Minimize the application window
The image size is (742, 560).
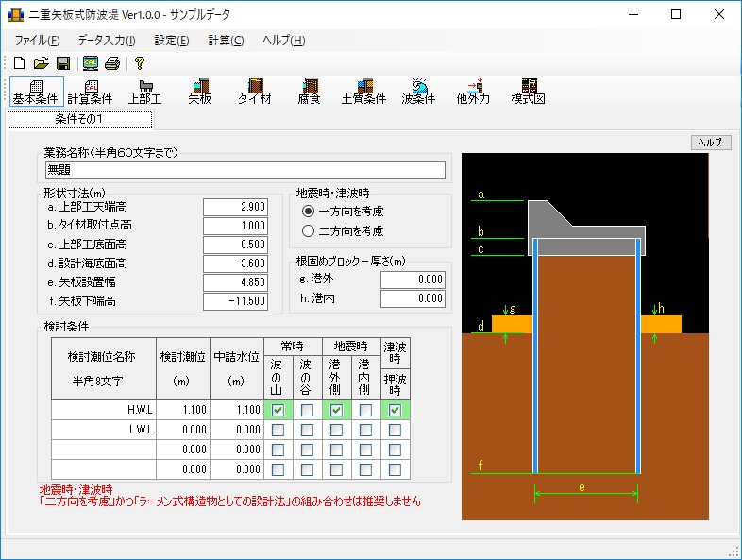pyautogui.click(x=633, y=15)
